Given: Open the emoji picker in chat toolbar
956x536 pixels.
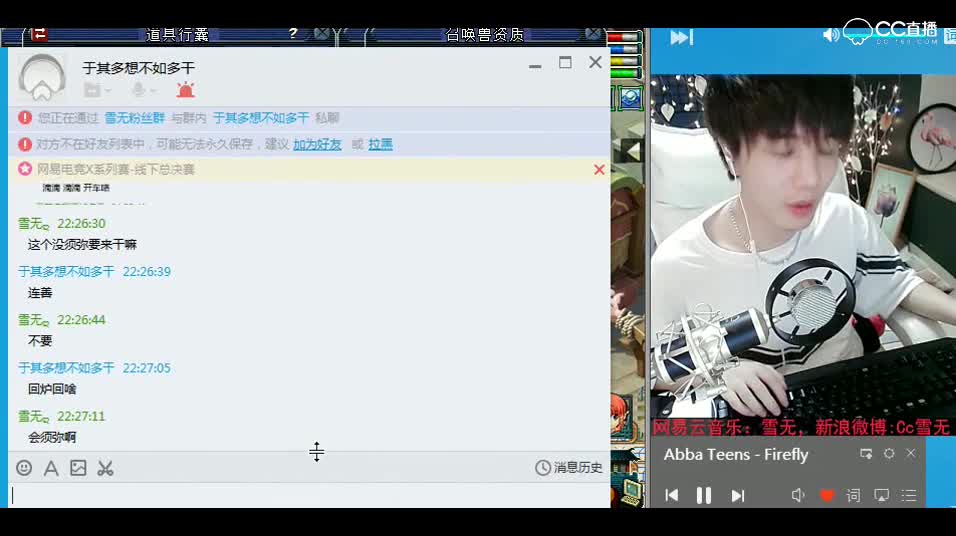Looking at the screenshot, I should click(x=24, y=468).
